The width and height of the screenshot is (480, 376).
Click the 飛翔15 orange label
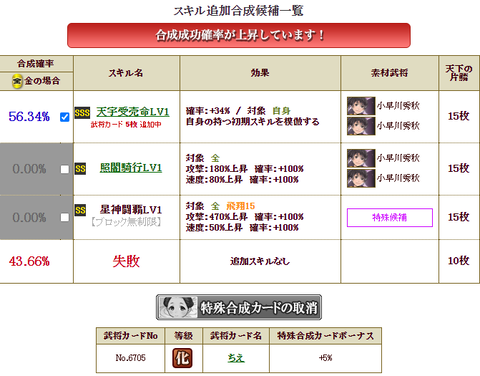point(241,206)
